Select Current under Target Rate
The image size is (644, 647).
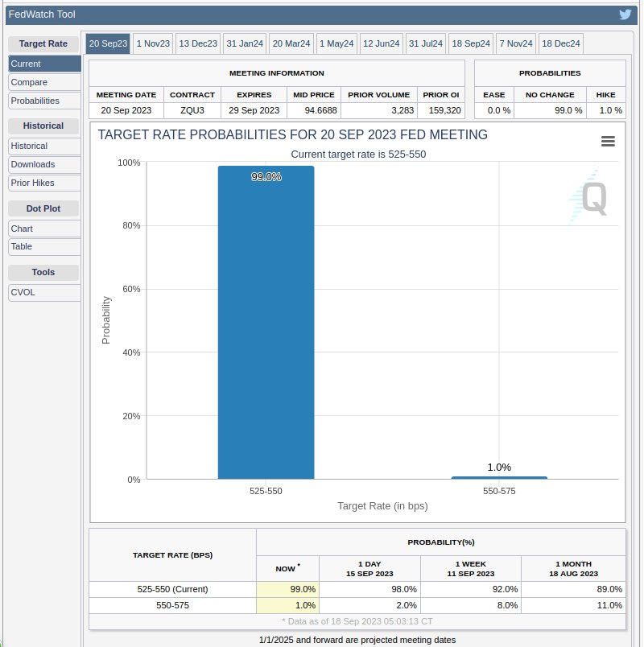click(x=44, y=64)
